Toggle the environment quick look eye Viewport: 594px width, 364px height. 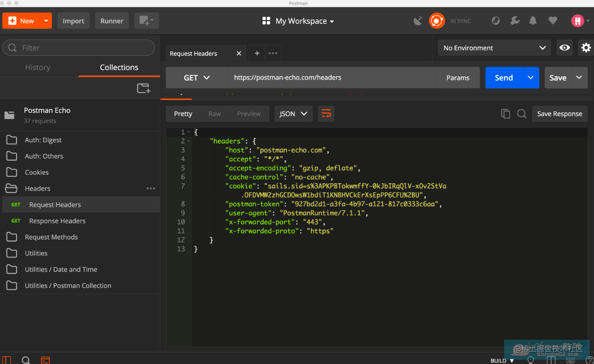pyautogui.click(x=564, y=48)
